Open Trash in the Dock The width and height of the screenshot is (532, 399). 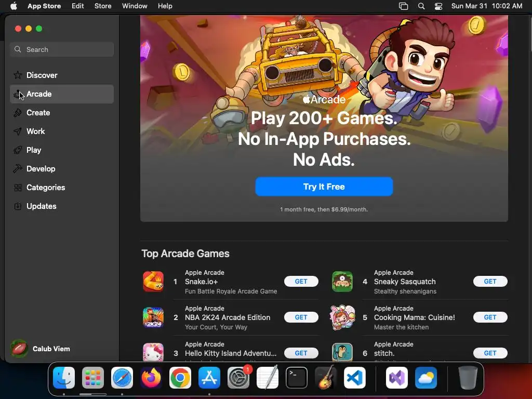468,378
